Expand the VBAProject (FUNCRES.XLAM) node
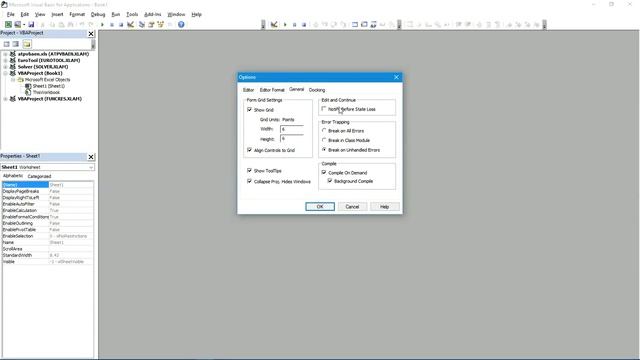Screen dimensions: 640x360 point(5,99)
